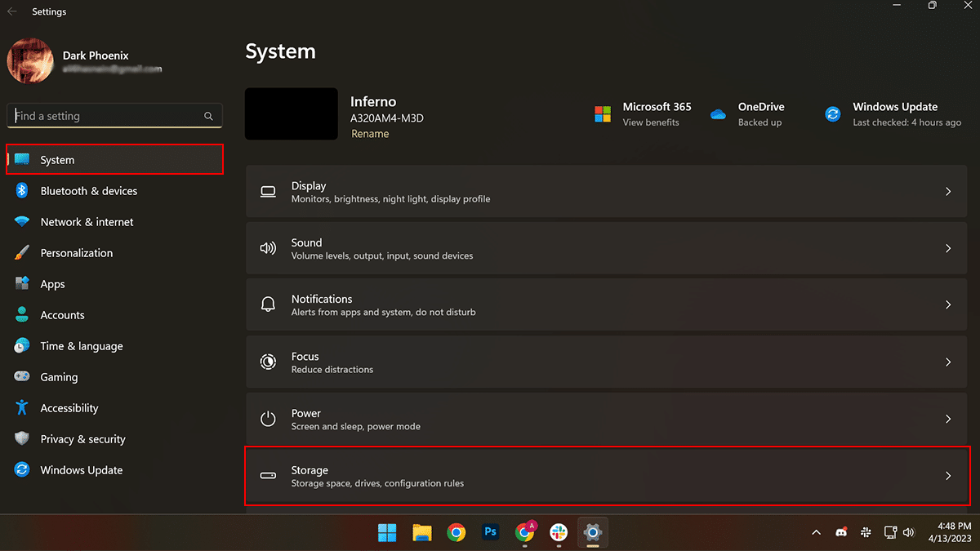Open Privacy & security shield icon

22,439
